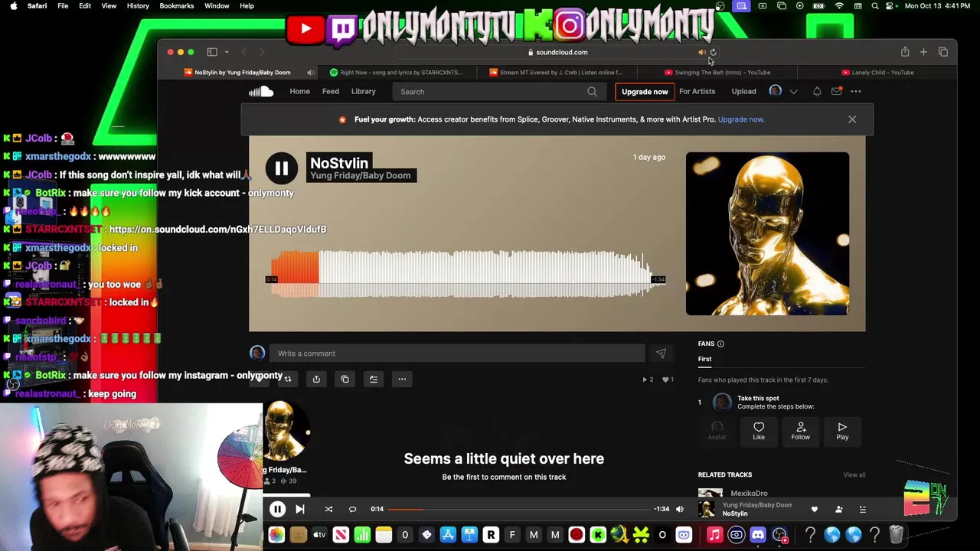
Task: Open a new tab with the plus icon
Action: tap(923, 52)
